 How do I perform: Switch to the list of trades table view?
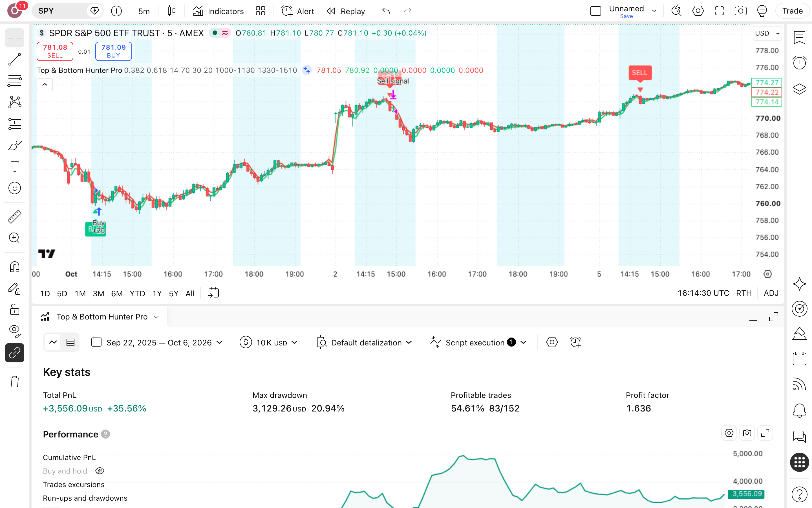click(70, 342)
